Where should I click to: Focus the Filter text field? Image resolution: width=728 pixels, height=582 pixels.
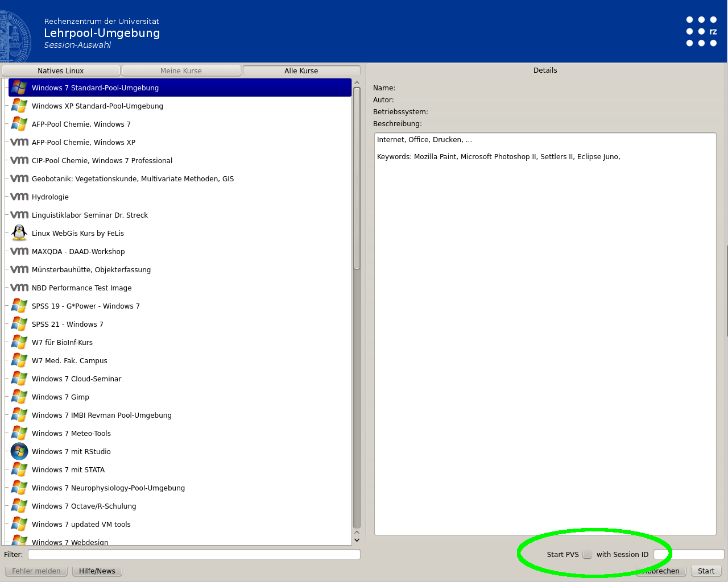194,555
